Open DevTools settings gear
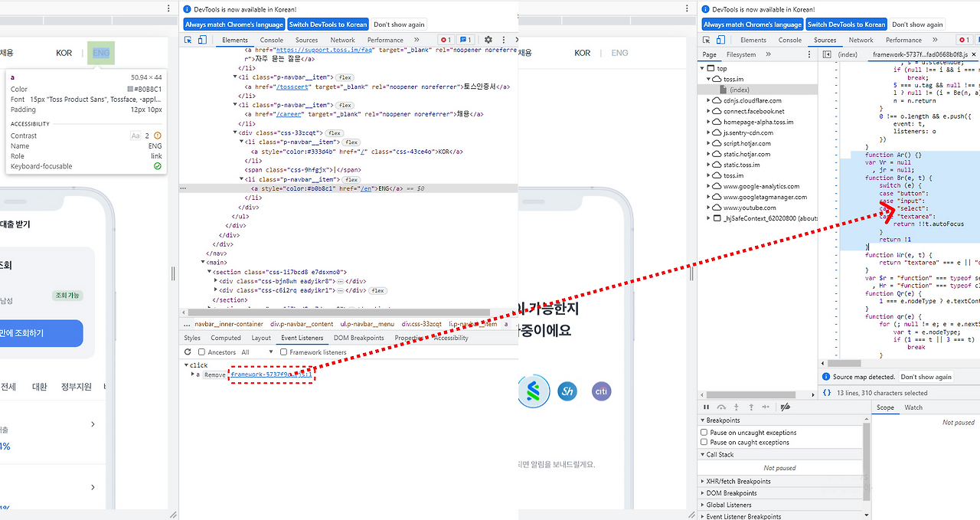The image size is (980, 520). pos(488,40)
